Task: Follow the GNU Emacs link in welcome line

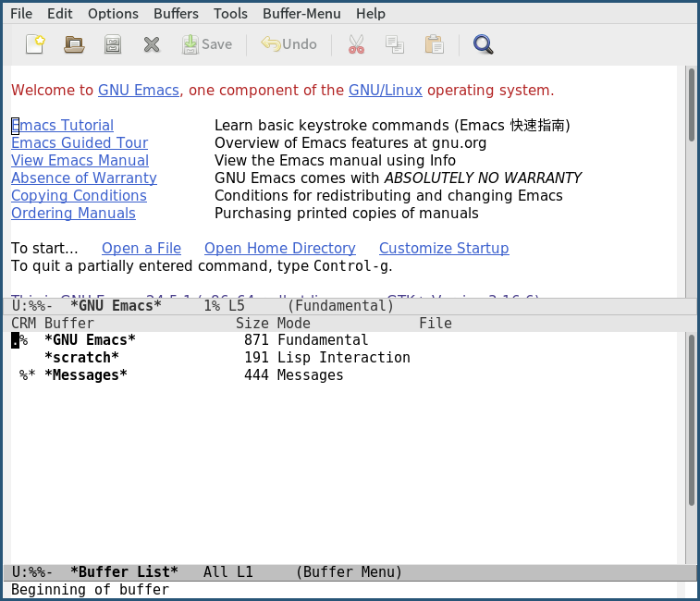Action: coord(139,91)
